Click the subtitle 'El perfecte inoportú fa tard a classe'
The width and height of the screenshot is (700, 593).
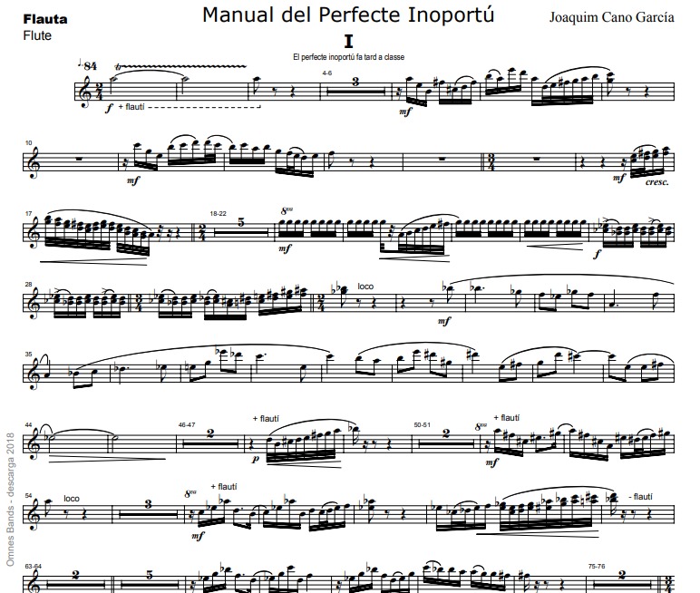349,57
